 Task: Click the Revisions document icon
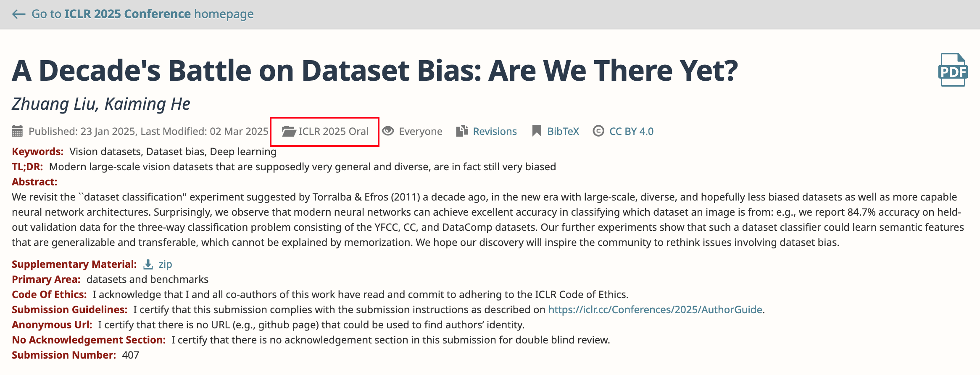462,131
